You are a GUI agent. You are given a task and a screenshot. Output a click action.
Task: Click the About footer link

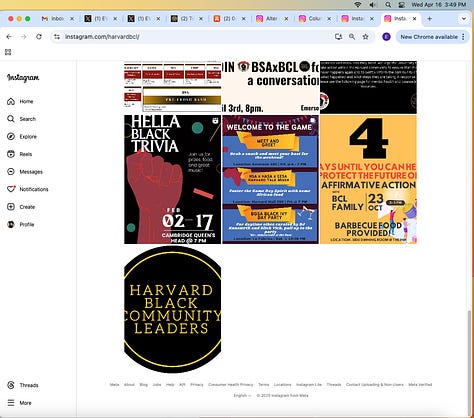click(129, 384)
